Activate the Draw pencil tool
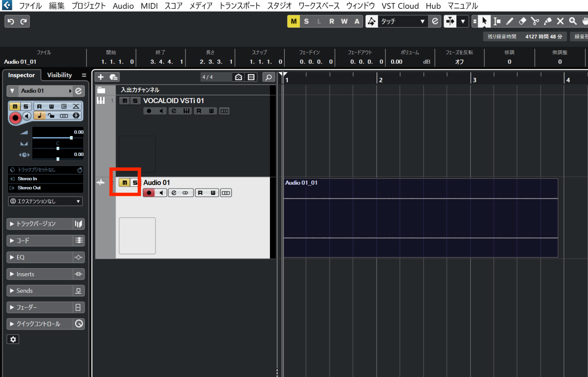The height and width of the screenshot is (377, 588). (510, 21)
